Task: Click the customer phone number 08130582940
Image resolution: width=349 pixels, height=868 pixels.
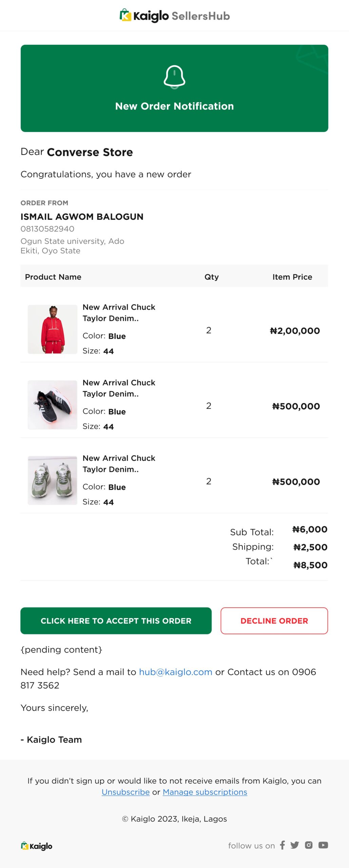Action: click(47, 229)
